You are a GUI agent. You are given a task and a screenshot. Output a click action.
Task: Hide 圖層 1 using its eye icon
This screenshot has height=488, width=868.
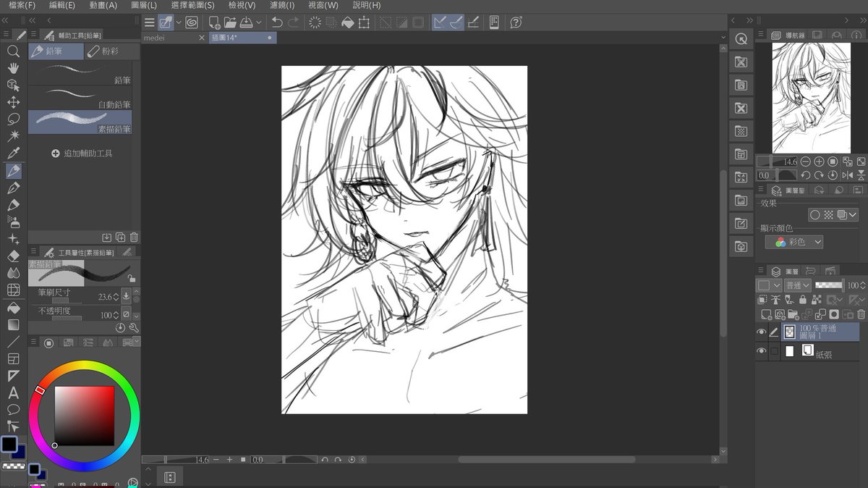761,332
